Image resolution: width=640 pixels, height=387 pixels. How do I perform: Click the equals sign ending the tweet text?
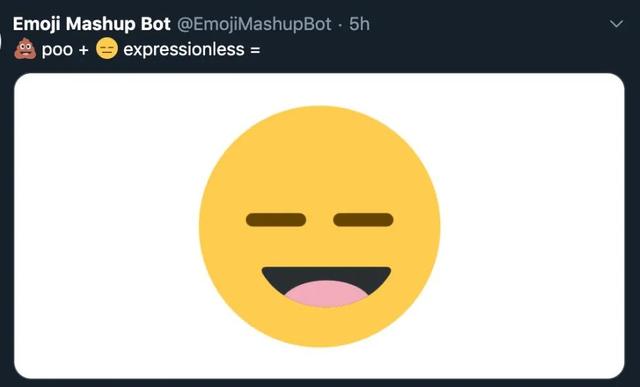point(255,51)
